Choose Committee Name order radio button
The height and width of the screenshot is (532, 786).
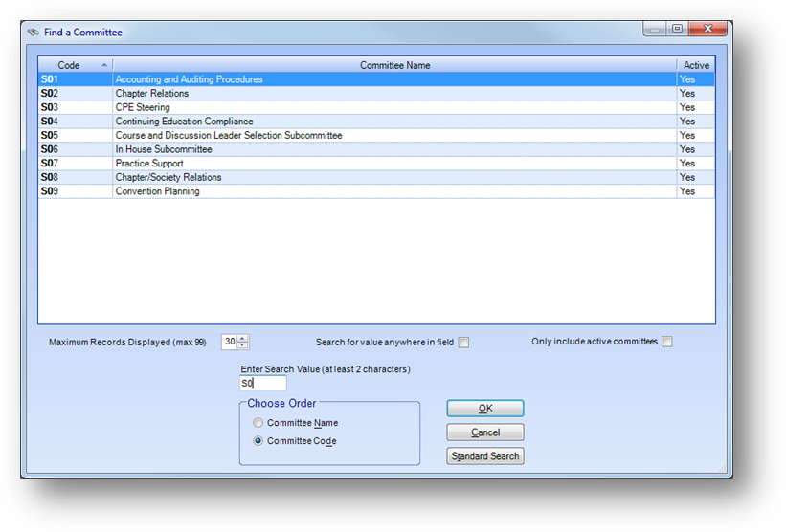click(258, 423)
